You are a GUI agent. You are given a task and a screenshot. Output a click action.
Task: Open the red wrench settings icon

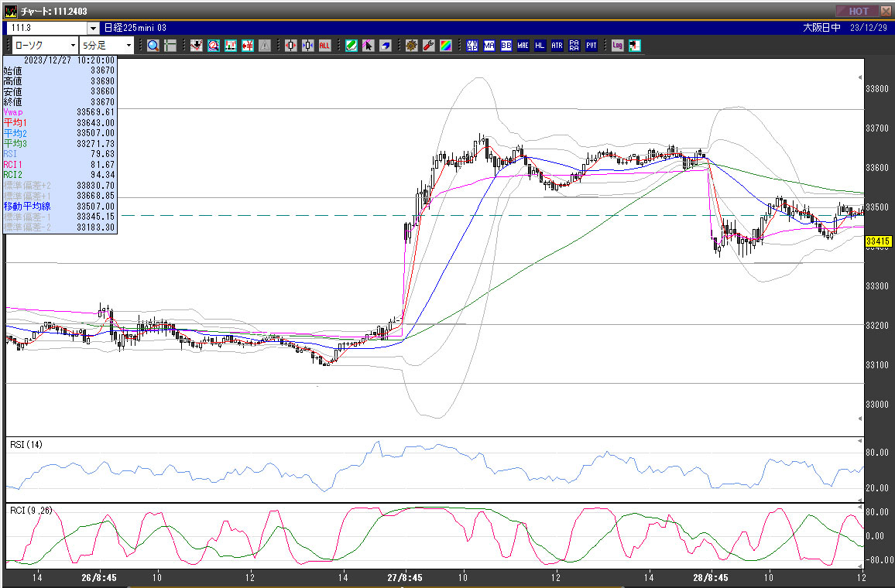[x=429, y=46]
